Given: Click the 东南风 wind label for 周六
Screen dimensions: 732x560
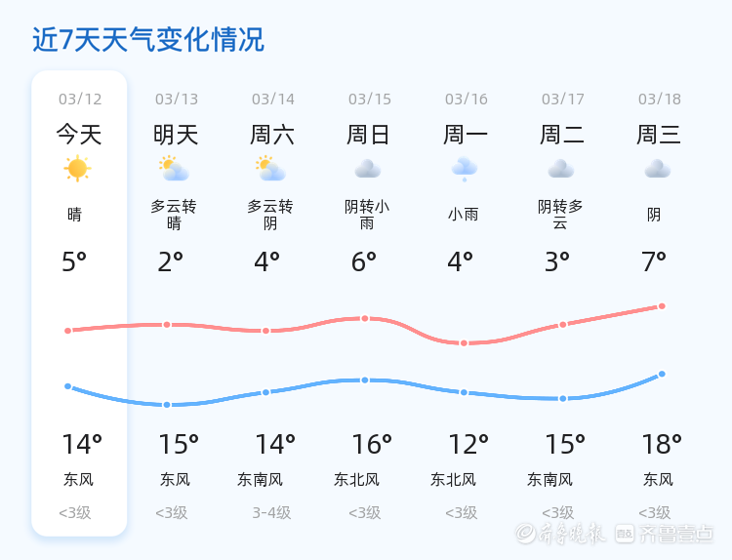Looking at the screenshot, I should [x=260, y=480].
